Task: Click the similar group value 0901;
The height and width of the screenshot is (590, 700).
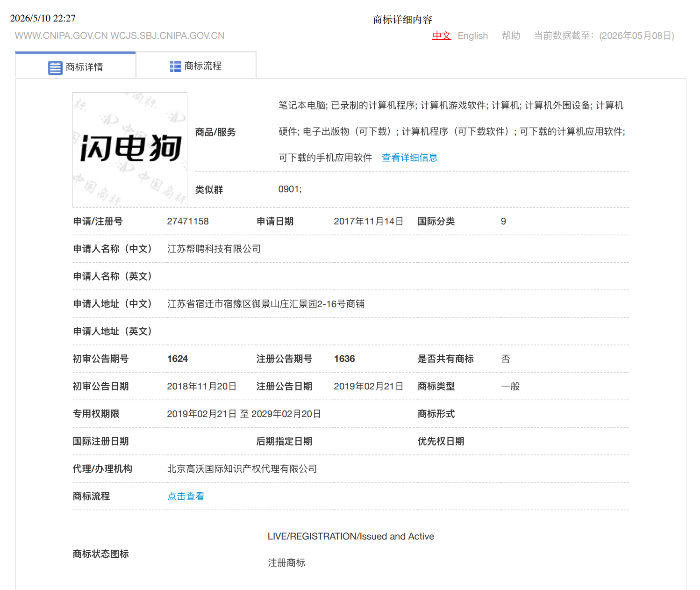Action: (290, 189)
